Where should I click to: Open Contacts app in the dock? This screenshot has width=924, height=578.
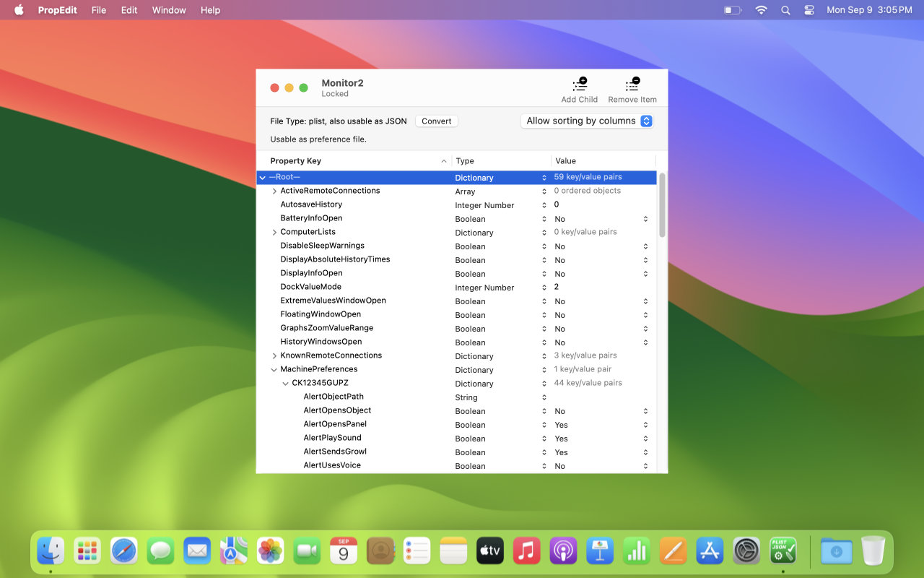[380, 551]
